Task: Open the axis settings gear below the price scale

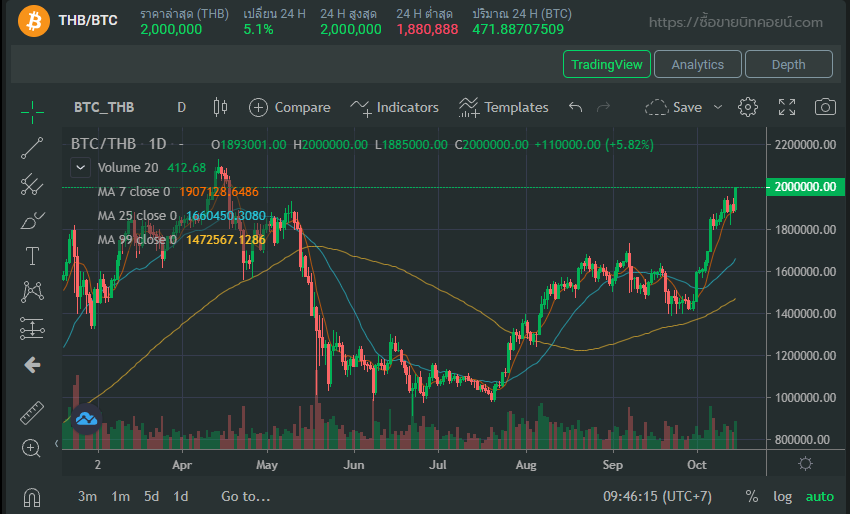Action: (x=806, y=464)
